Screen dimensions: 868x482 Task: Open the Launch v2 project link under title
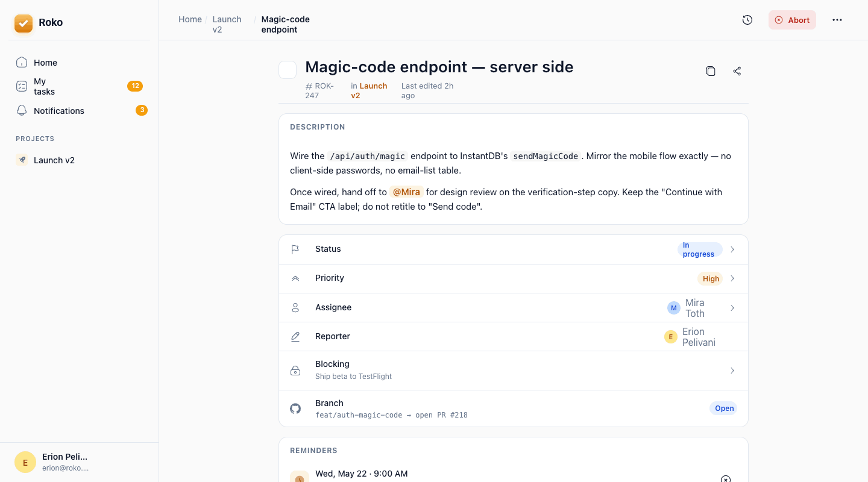tap(369, 91)
